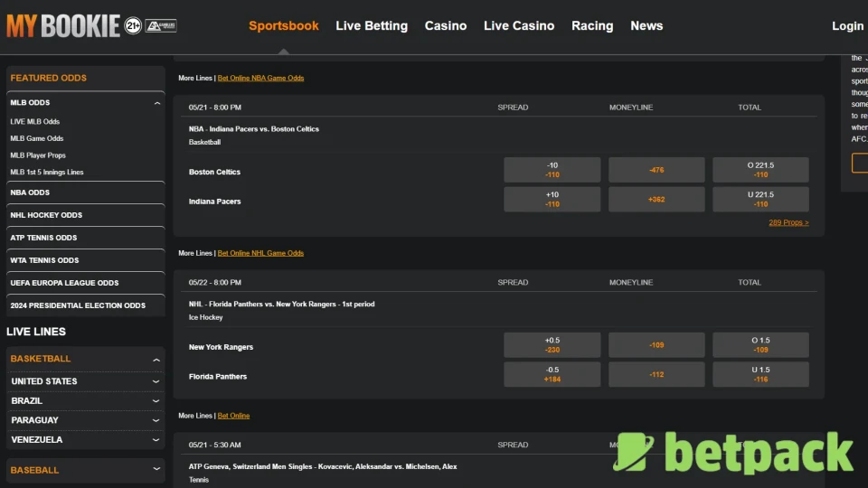
Task: Click the 21+ age badge icon
Action: click(x=133, y=26)
